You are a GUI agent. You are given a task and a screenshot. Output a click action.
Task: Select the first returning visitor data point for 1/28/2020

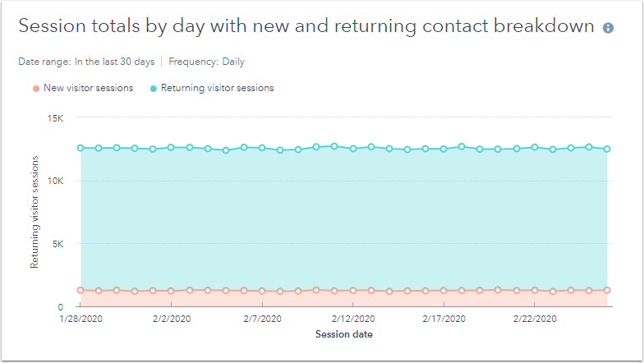(80, 148)
